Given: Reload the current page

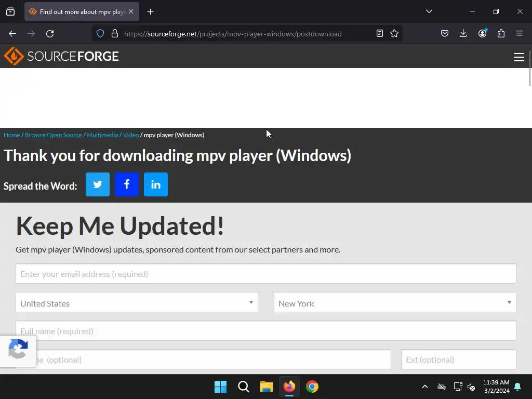Looking at the screenshot, I should coord(50,34).
